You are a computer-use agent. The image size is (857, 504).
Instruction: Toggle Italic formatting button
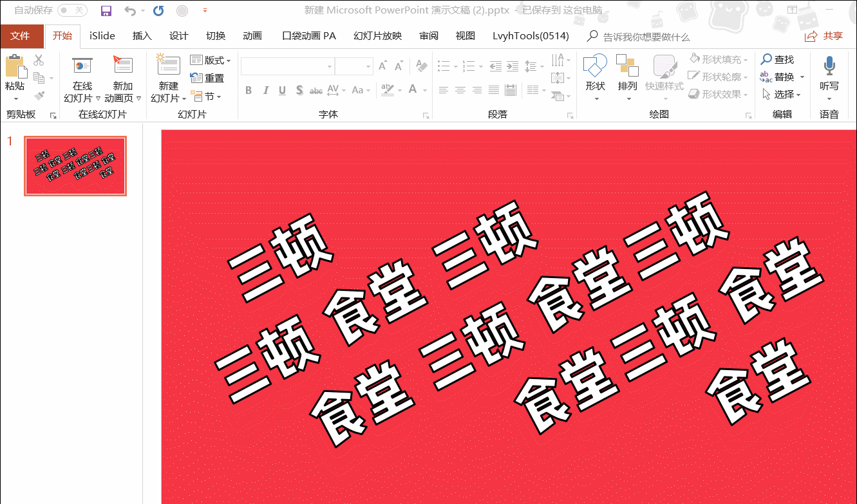[x=265, y=91]
